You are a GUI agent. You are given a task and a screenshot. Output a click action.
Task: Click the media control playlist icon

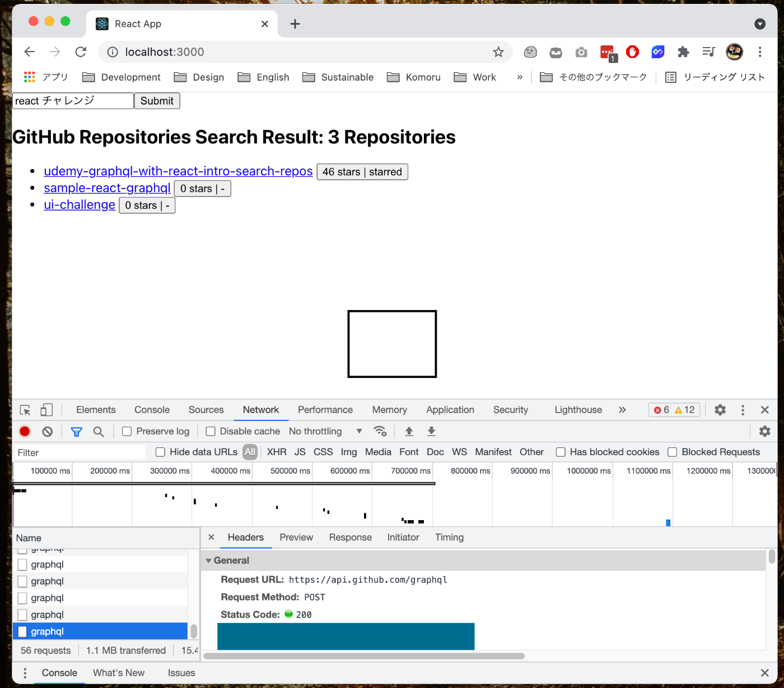coord(709,52)
